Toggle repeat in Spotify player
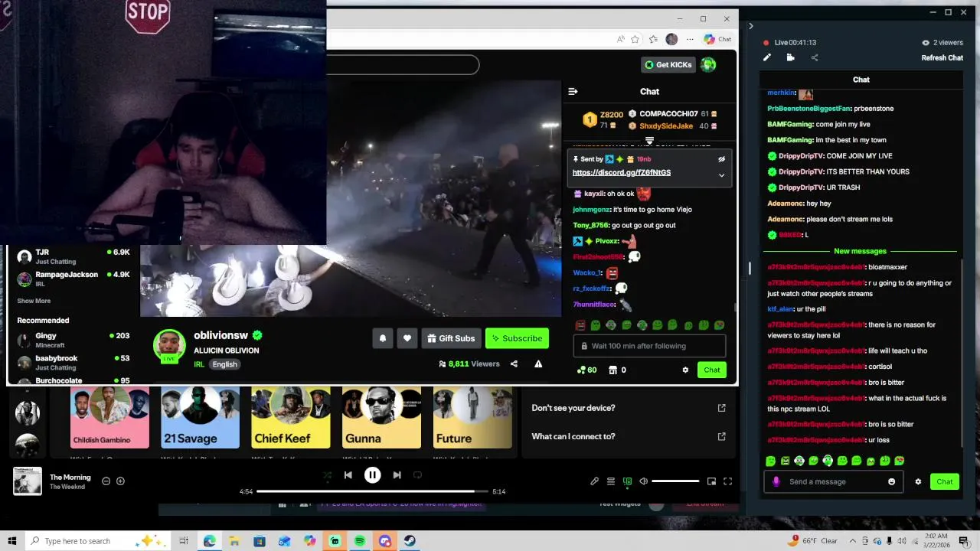The height and width of the screenshot is (551, 980). coord(417,475)
